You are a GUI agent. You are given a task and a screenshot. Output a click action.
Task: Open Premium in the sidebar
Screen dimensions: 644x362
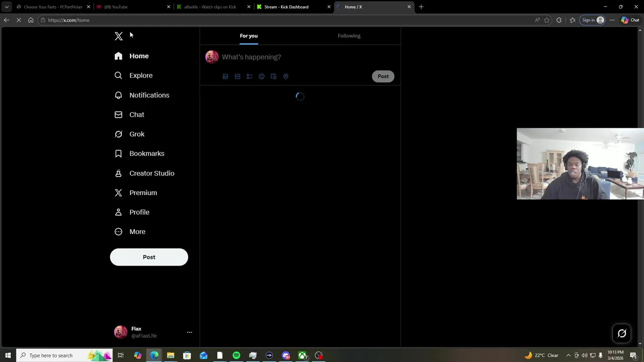136,193
